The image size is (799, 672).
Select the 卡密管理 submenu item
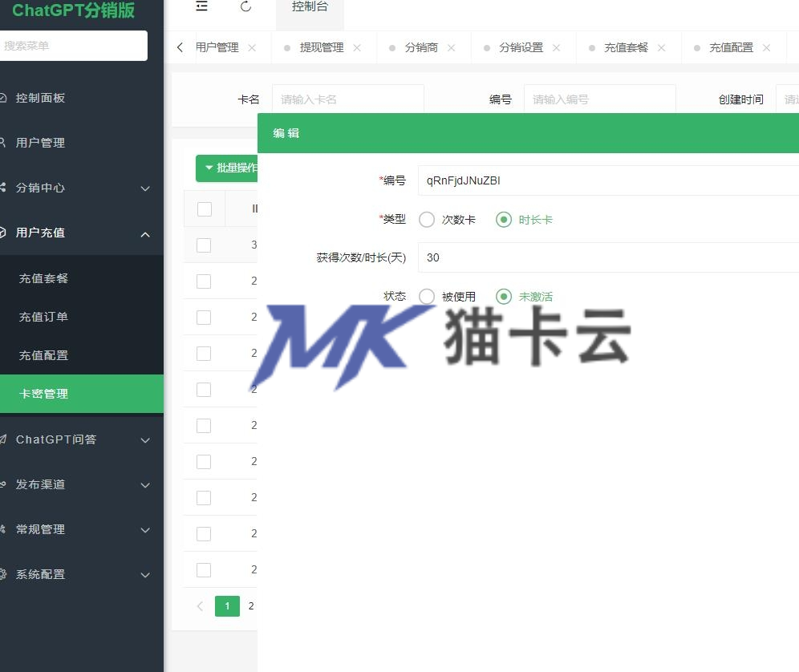click(82, 393)
